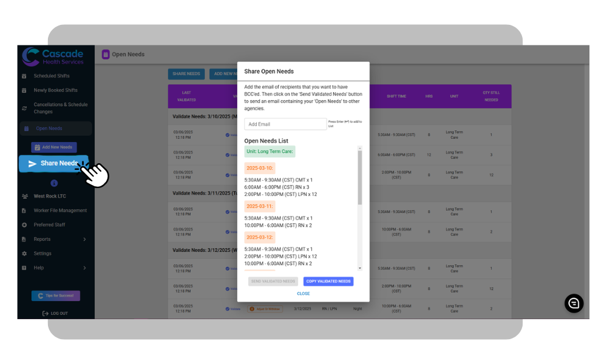This screenshot has height=364, width=607.
Task: Click the Log Out button
Action: tap(55, 313)
